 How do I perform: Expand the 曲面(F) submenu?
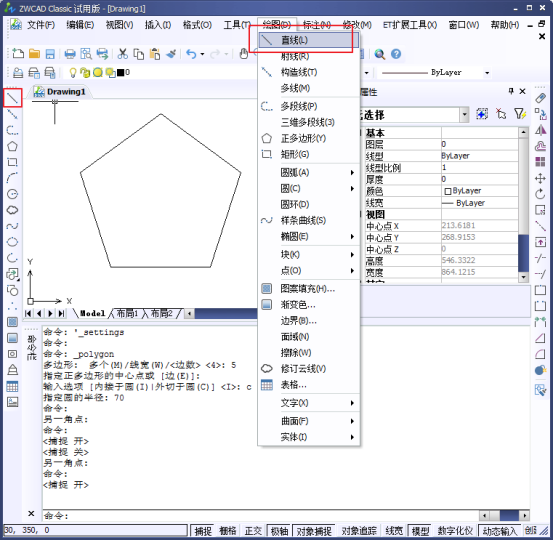(309, 421)
